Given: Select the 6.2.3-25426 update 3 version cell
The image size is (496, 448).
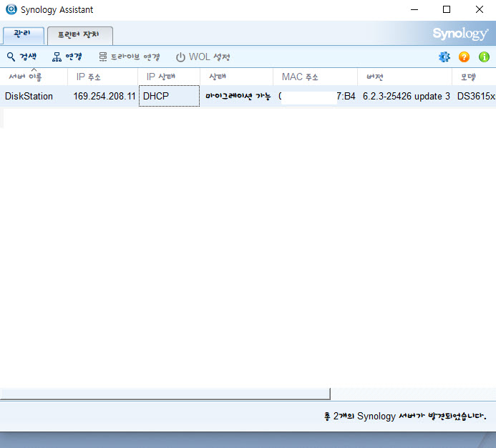Looking at the screenshot, I should tap(406, 96).
